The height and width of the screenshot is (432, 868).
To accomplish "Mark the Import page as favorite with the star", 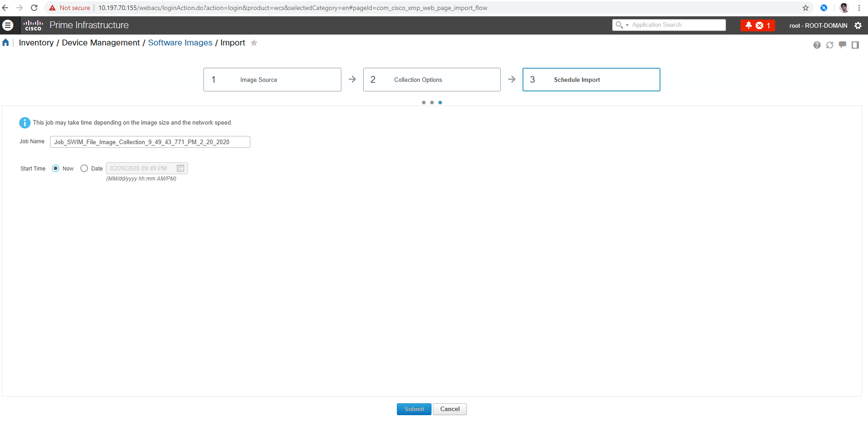I will (x=254, y=43).
